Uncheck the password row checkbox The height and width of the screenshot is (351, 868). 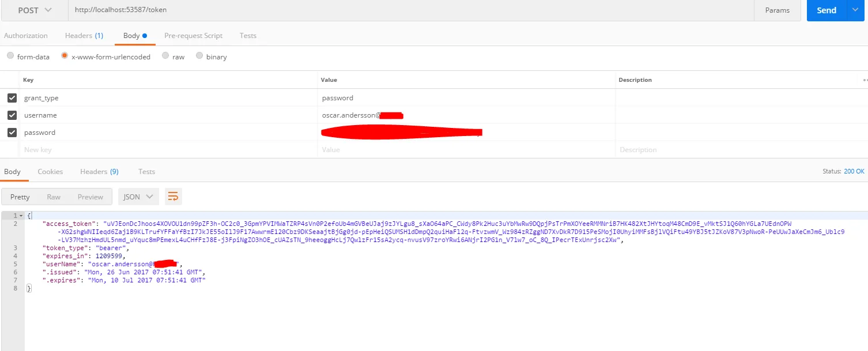click(12, 133)
